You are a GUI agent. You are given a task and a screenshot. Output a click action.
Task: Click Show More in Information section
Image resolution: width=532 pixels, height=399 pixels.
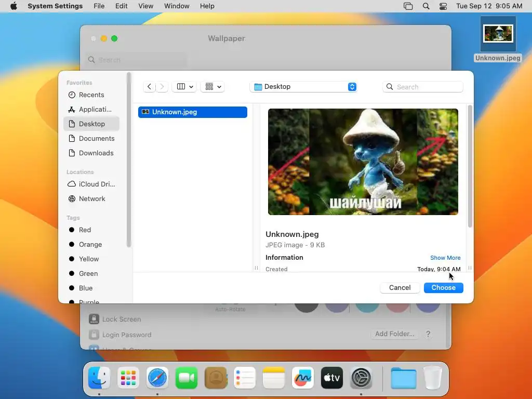(x=445, y=258)
